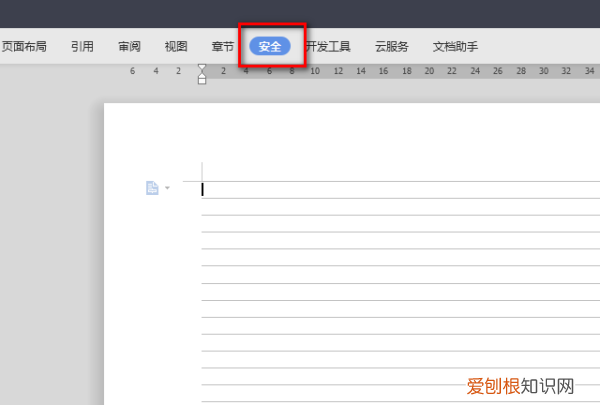Open the 页面布局 tab
The width and height of the screenshot is (600, 405).
click(24, 47)
